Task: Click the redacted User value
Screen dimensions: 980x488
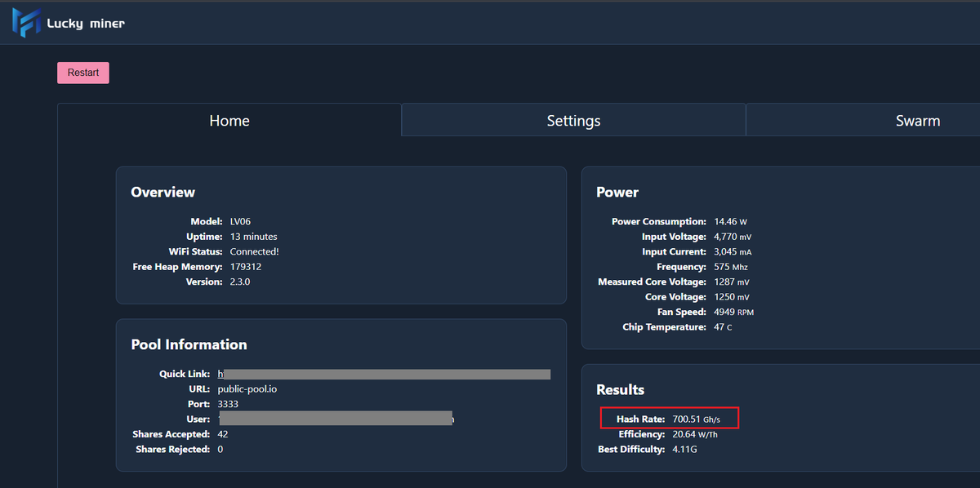Action: click(x=336, y=419)
